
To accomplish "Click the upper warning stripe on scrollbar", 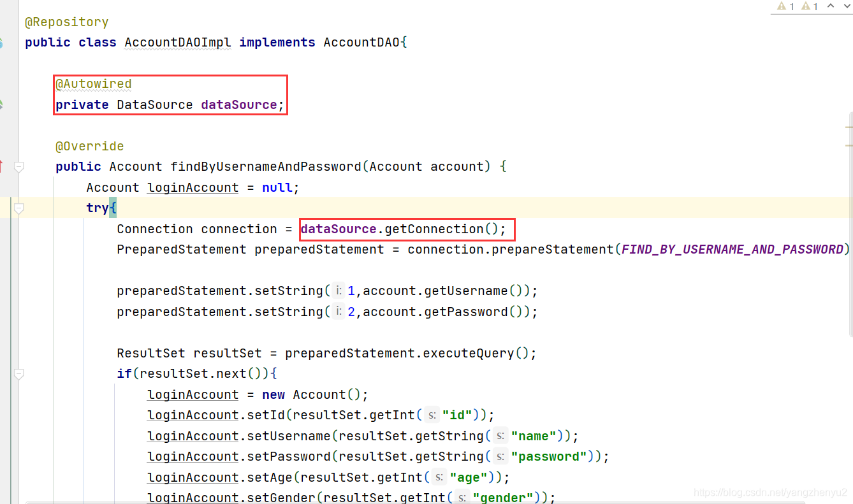I will pos(849,128).
